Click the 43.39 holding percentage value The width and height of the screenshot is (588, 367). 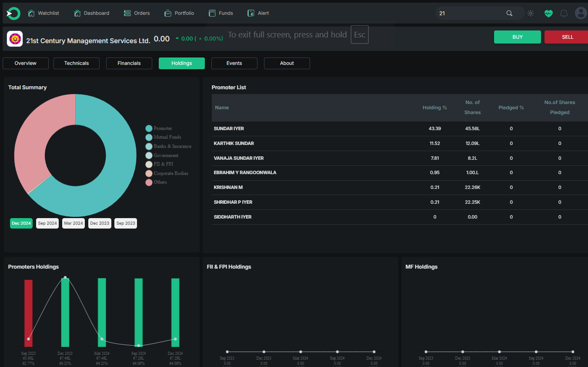tap(435, 128)
